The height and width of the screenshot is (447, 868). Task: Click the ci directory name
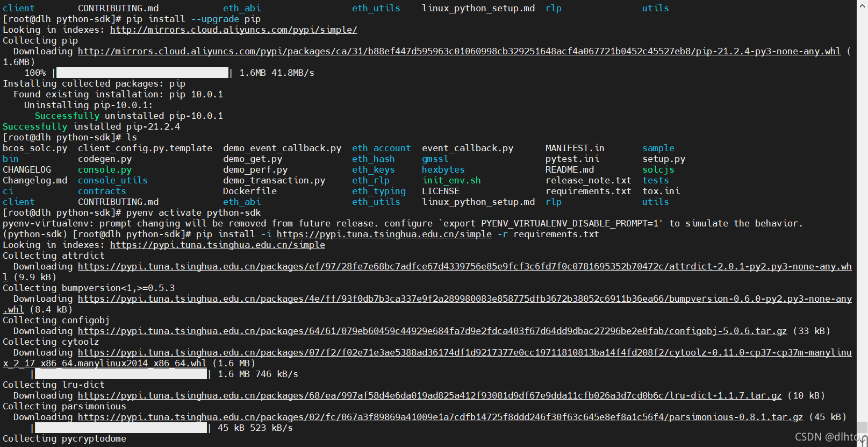tap(8, 191)
